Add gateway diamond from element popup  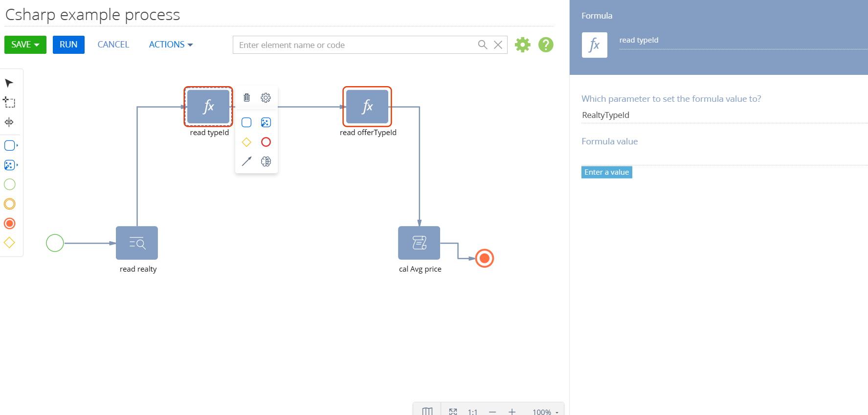(246, 142)
